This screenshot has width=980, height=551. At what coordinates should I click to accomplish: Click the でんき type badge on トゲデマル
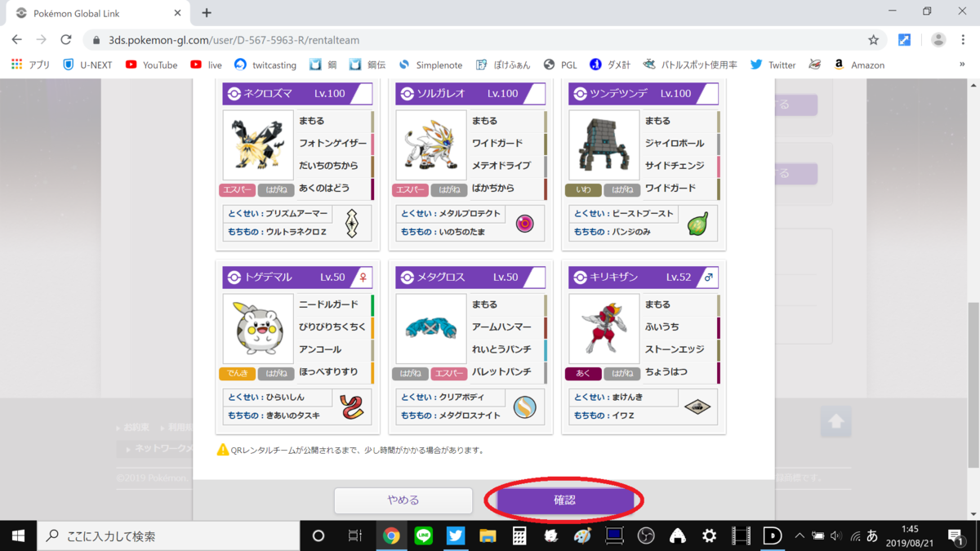click(x=238, y=374)
